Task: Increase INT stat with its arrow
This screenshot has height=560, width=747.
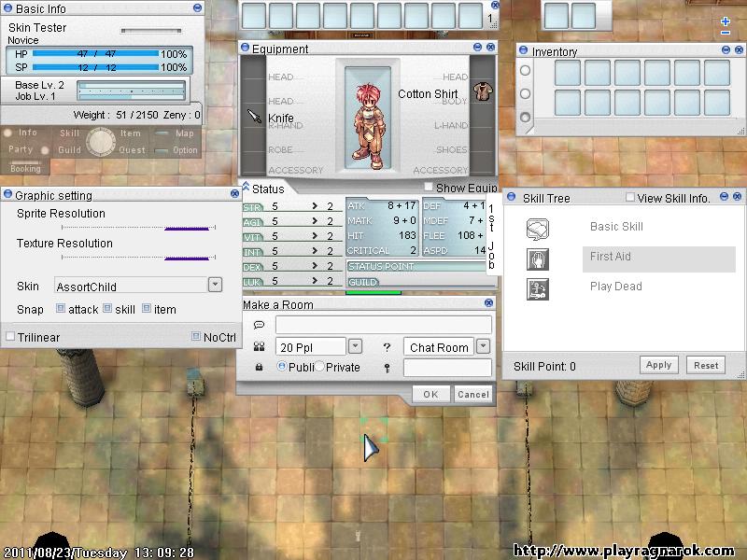Action: pos(315,250)
